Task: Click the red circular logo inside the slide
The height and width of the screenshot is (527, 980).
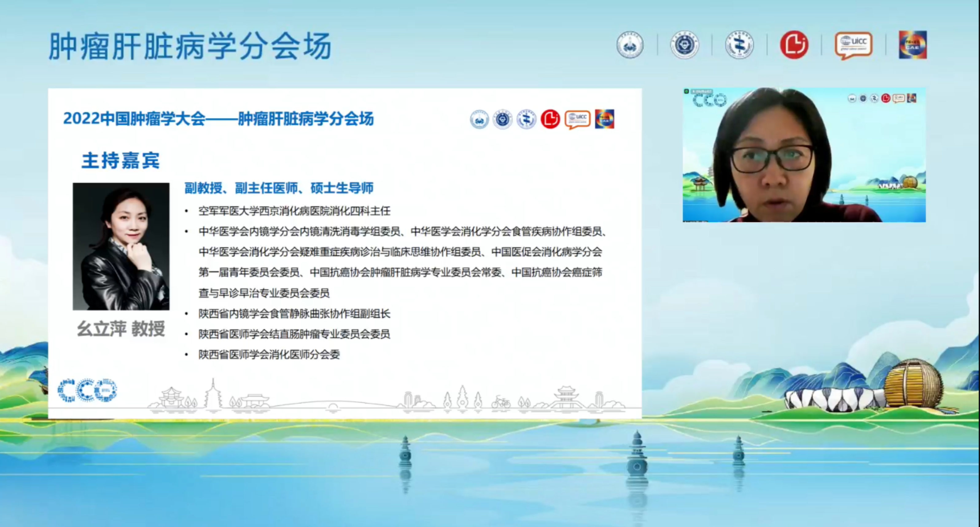Action: coord(550,119)
